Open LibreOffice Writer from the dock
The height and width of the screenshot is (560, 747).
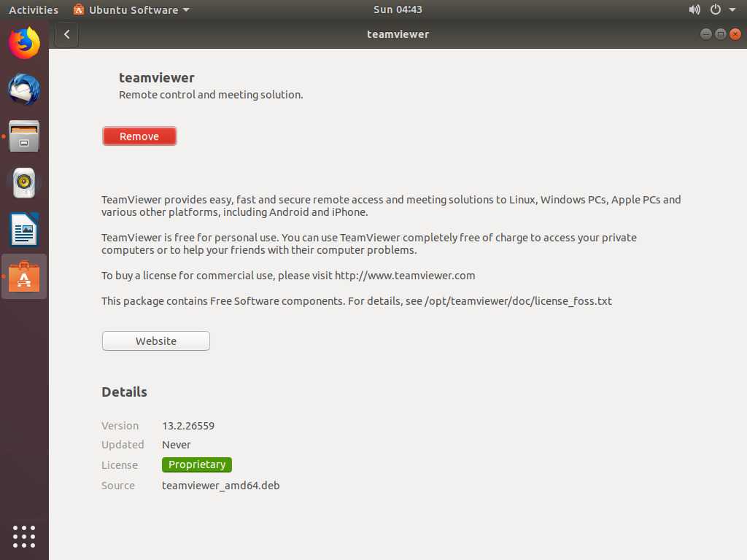click(24, 230)
